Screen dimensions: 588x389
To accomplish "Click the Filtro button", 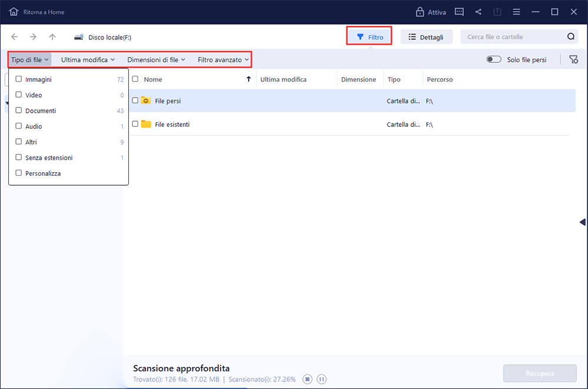I will click(370, 37).
